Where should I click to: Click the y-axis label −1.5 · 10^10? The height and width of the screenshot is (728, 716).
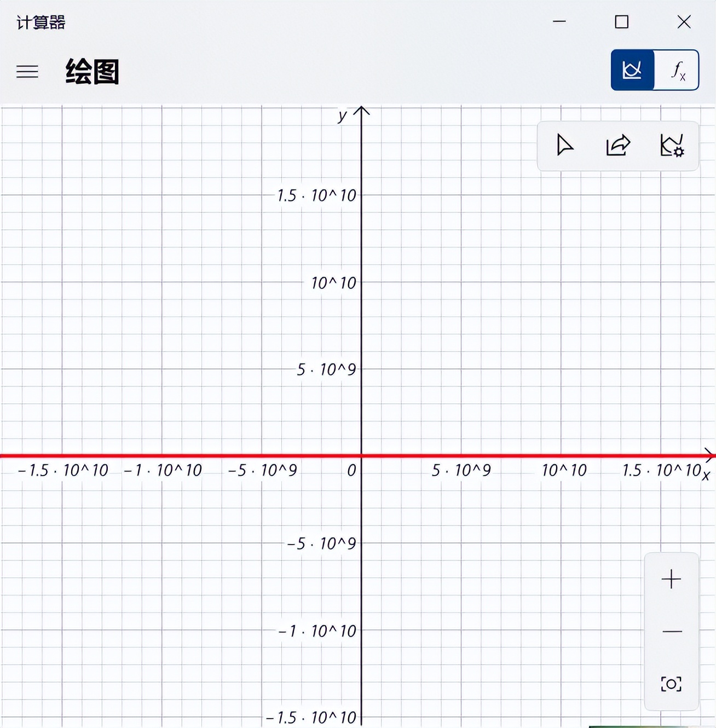pyautogui.click(x=311, y=718)
